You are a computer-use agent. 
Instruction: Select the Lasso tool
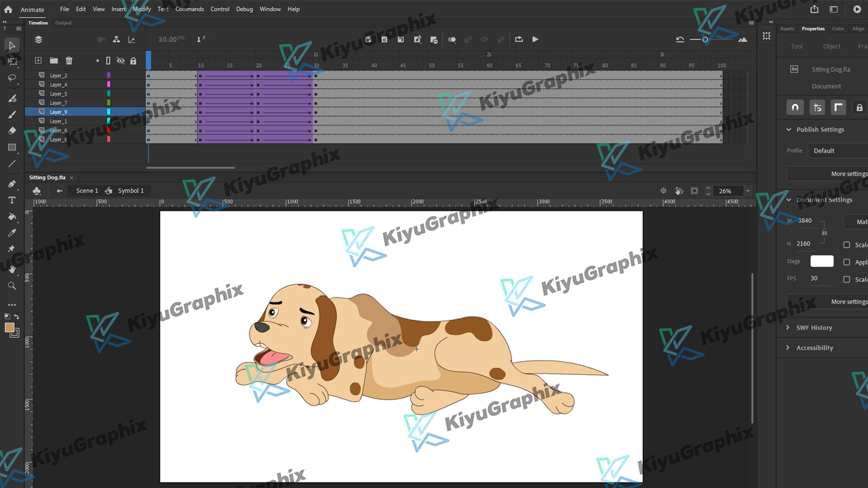click(x=12, y=79)
